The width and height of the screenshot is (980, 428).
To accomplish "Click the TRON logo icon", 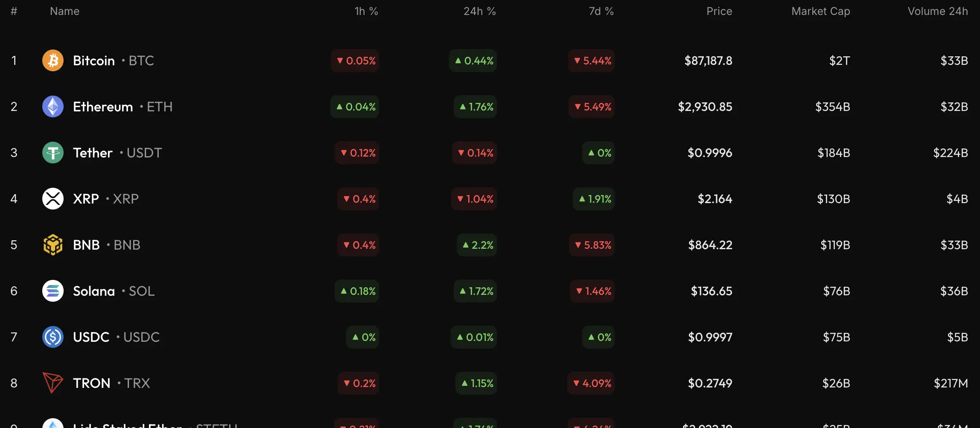I will pyautogui.click(x=53, y=383).
